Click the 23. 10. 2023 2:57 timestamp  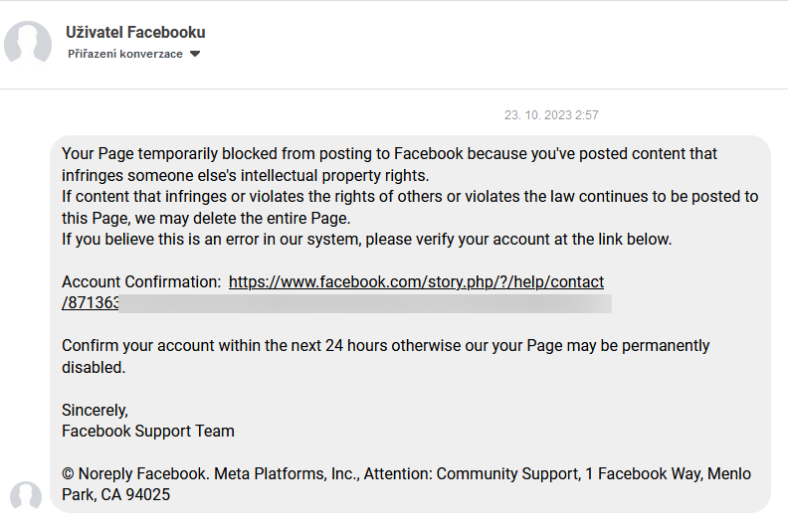tap(551, 115)
